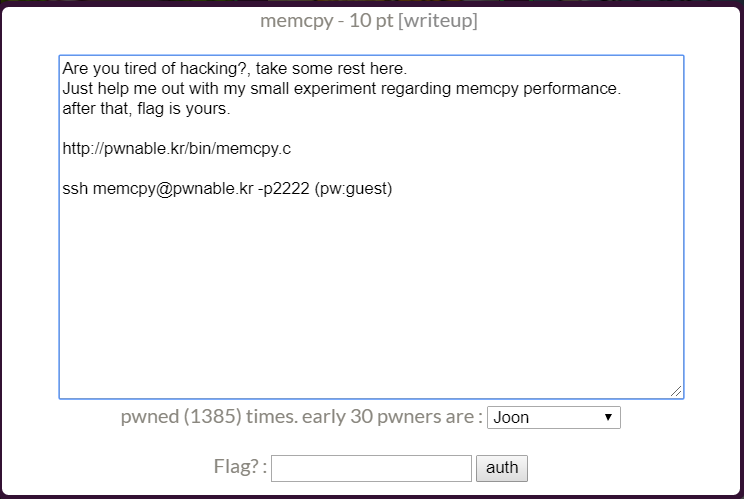Click the 'Just help me out' line

point(340,89)
